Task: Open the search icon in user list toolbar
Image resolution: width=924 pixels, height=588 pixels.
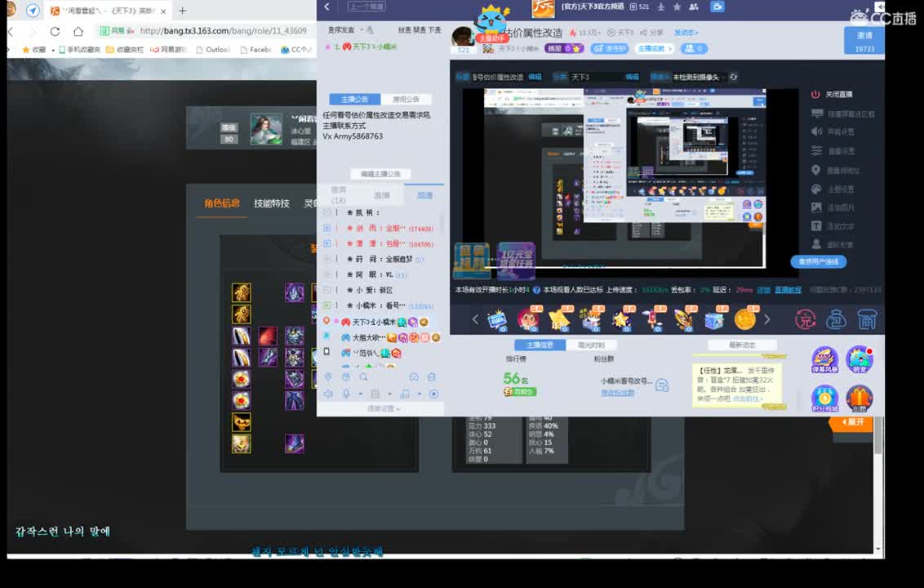Action: tap(363, 376)
